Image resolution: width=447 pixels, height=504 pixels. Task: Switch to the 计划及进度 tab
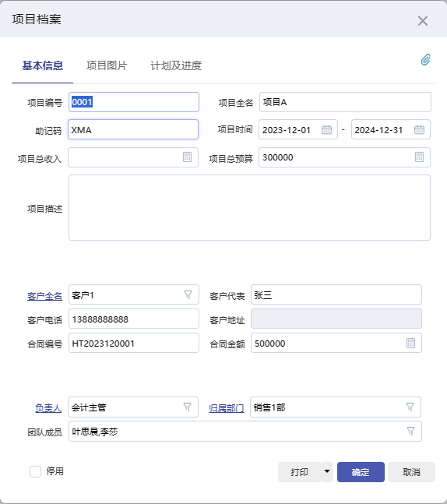176,65
